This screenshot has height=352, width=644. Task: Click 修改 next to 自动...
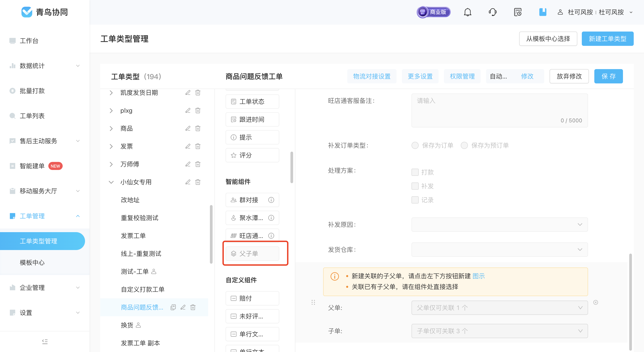click(x=527, y=76)
